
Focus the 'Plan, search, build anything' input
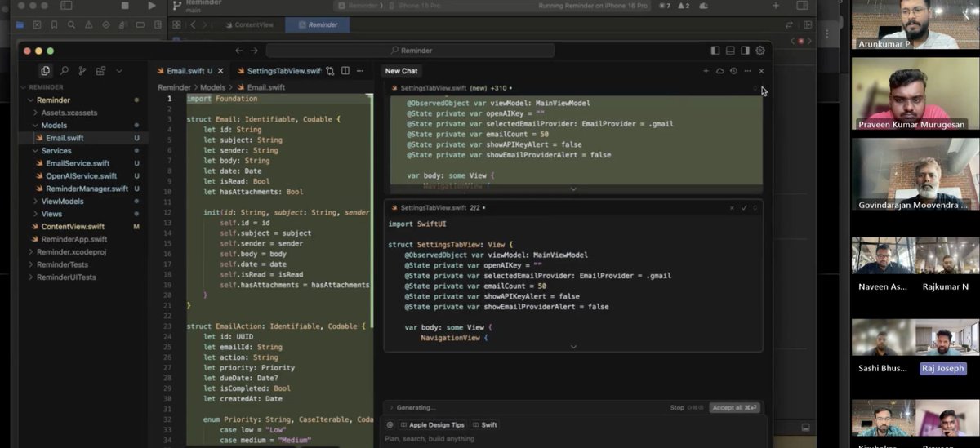tap(572, 439)
